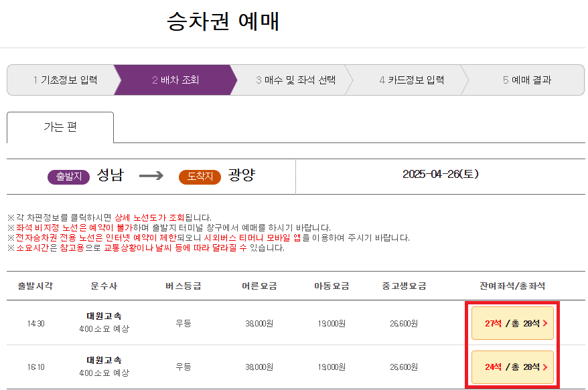Open step 4 카드정보 입력
Viewport: 588px width, 390px height.
[x=411, y=80]
